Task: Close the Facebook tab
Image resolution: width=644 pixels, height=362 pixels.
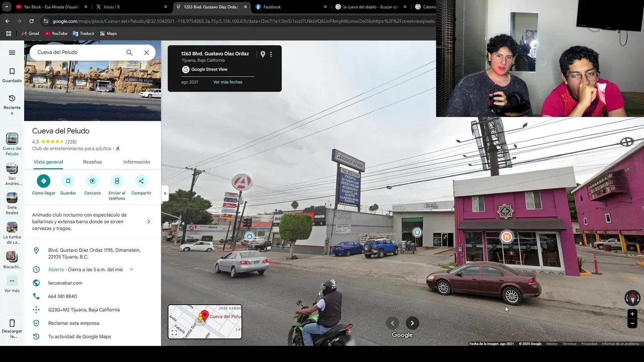Action: tap(325, 7)
